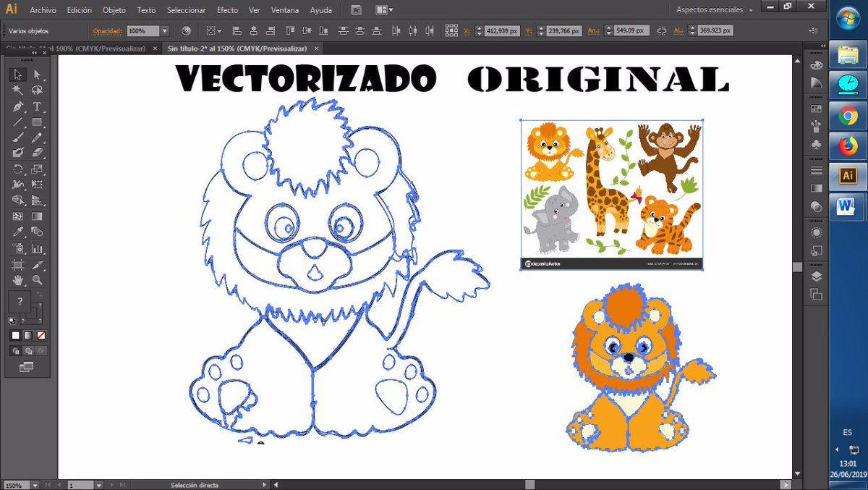868x490 pixels.
Task: Click the Opacidad link label
Action: click(108, 31)
